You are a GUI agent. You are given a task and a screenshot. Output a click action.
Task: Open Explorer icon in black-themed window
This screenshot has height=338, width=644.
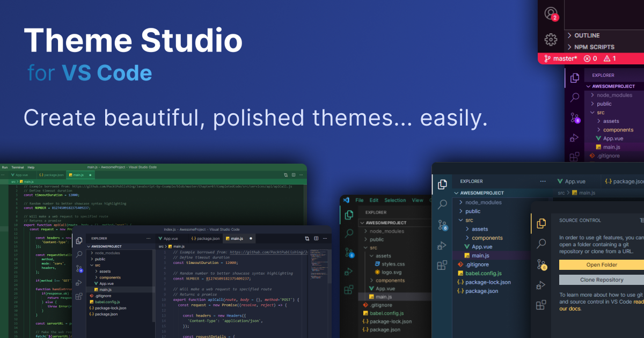pyautogui.click(x=349, y=215)
